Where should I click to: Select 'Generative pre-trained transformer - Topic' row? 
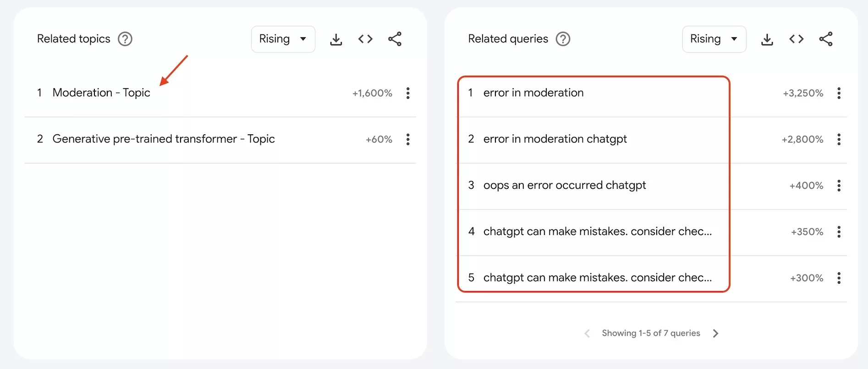(164, 139)
